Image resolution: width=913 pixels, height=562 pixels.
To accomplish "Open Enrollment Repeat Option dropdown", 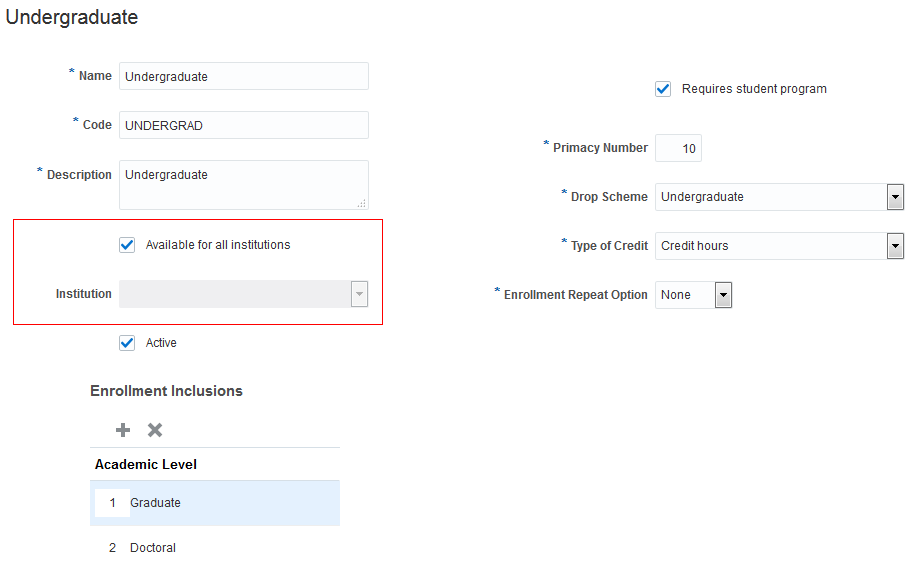I will (x=723, y=295).
